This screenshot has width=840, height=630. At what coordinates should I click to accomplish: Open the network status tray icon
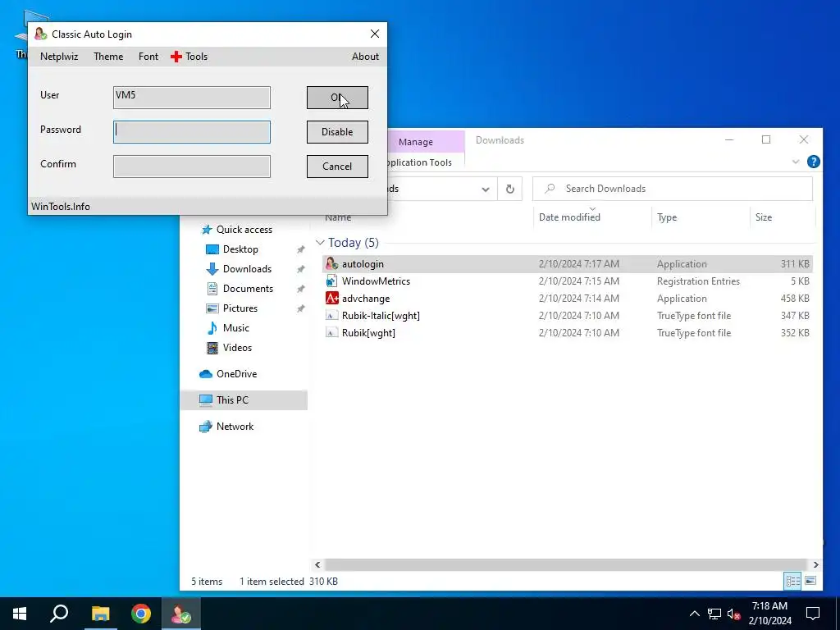[714, 614]
